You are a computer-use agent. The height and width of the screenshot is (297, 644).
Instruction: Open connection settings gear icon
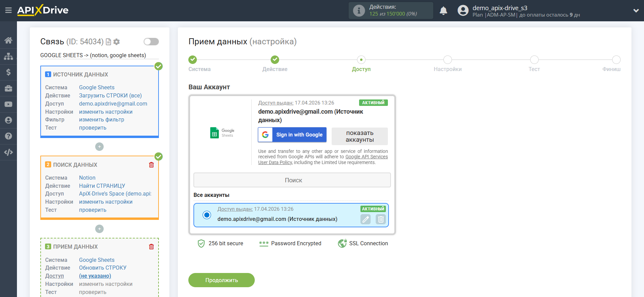point(117,42)
